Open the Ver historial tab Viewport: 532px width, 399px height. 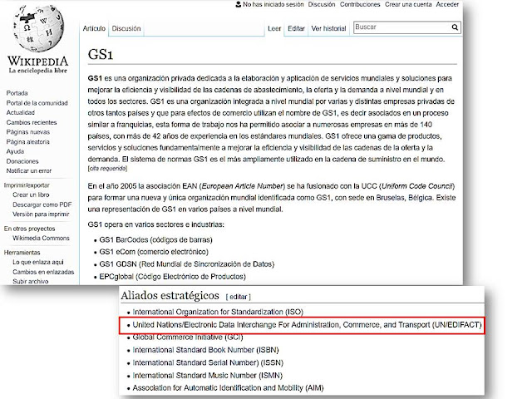pyautogui.click(x=328, y=28)
